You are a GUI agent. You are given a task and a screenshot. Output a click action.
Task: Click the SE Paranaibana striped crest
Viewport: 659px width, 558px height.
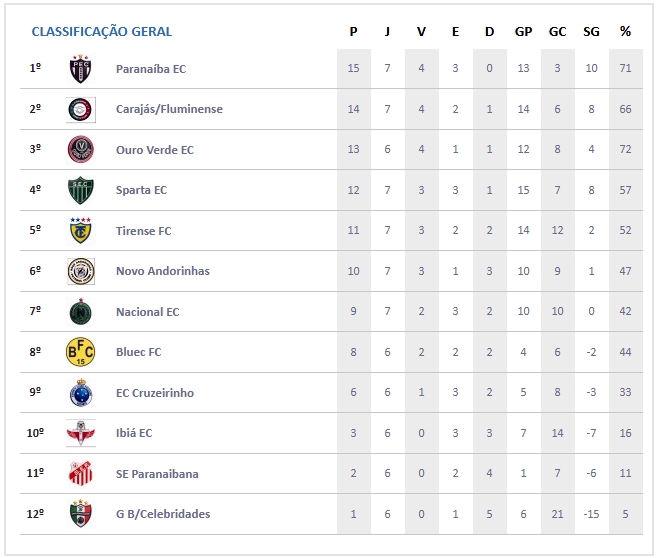pos(80,474)
